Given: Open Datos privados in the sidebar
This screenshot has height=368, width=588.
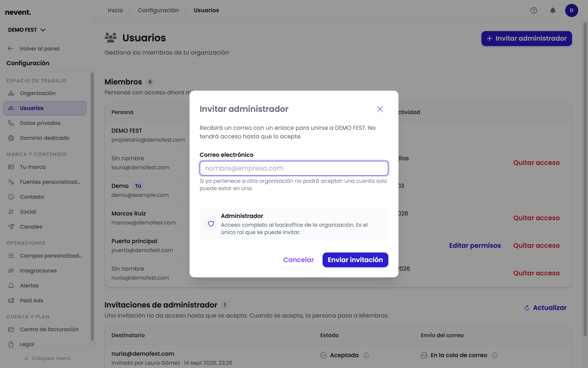Looking at the screenshot, I should pos(45,123).
